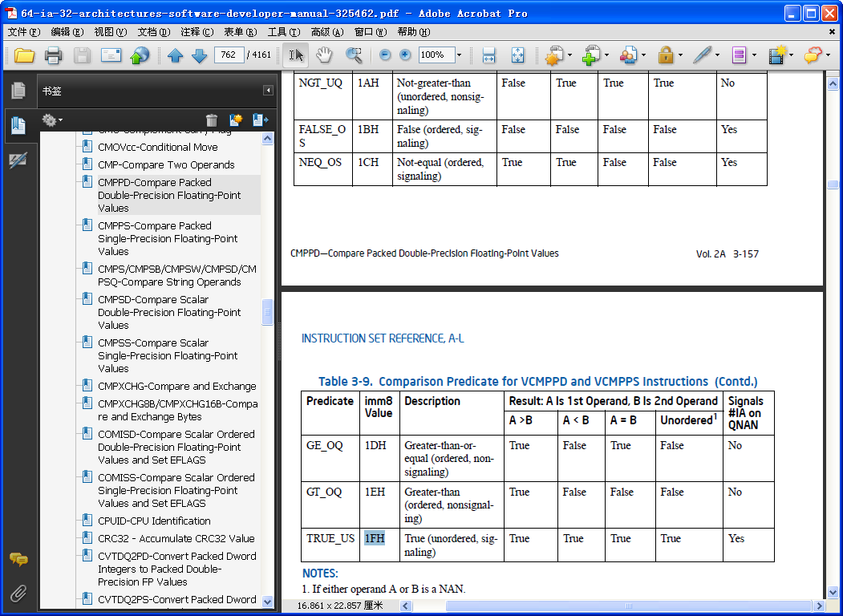Open bookmark CMOVcc-Conditional Move

click(x=157, y=147)
